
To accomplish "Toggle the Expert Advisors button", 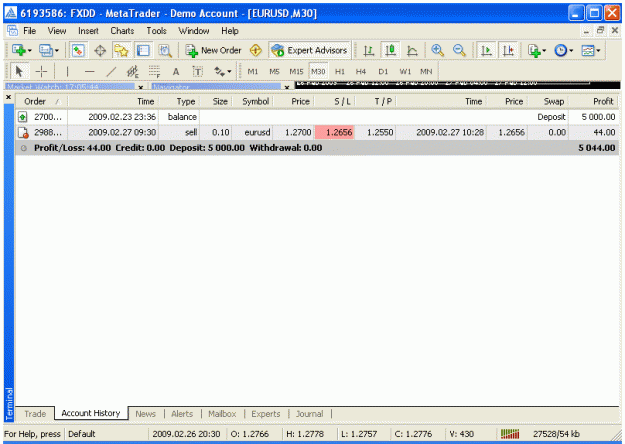I will click(309, 51).
